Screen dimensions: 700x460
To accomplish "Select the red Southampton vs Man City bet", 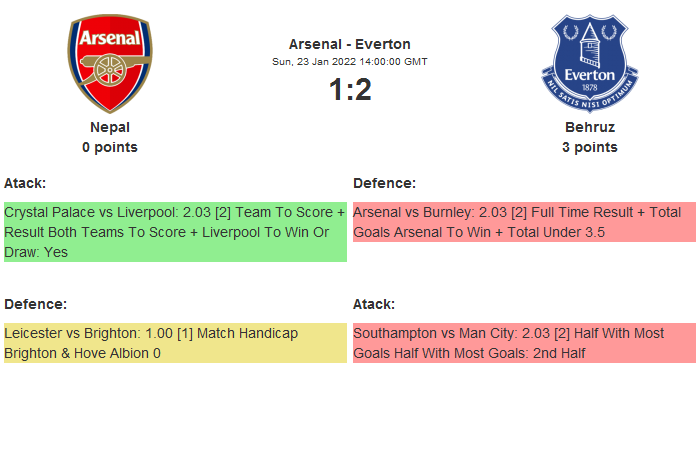I will tap(524, 343).
